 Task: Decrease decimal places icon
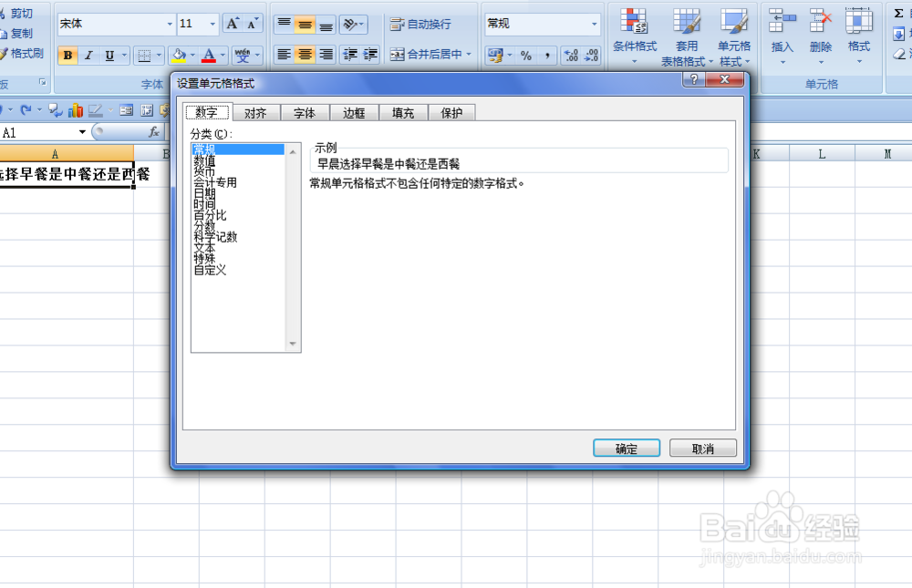[x=591, y=56]
